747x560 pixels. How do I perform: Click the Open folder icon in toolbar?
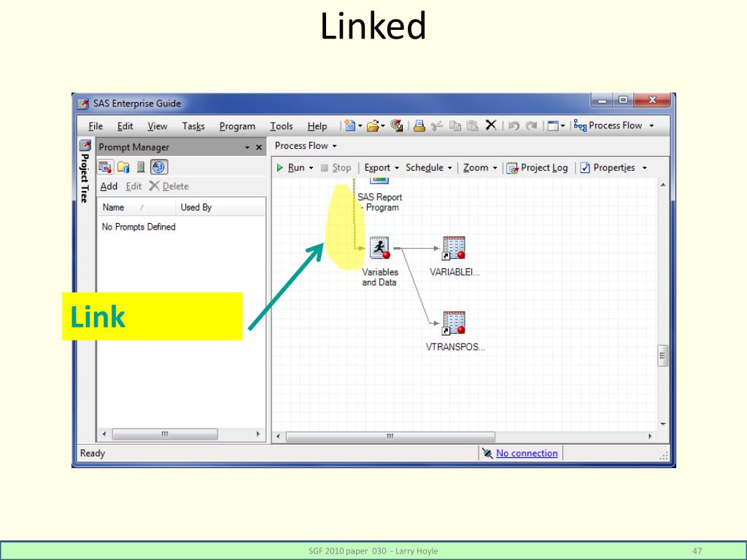(x=373, y=125)
